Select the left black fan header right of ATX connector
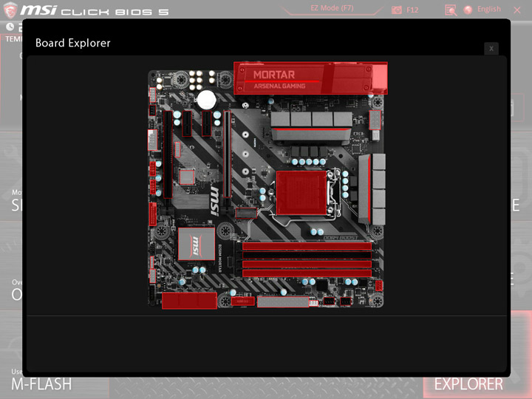Viewport: 532px width, 399px height. pyautogui.click(x=329, y=301)
